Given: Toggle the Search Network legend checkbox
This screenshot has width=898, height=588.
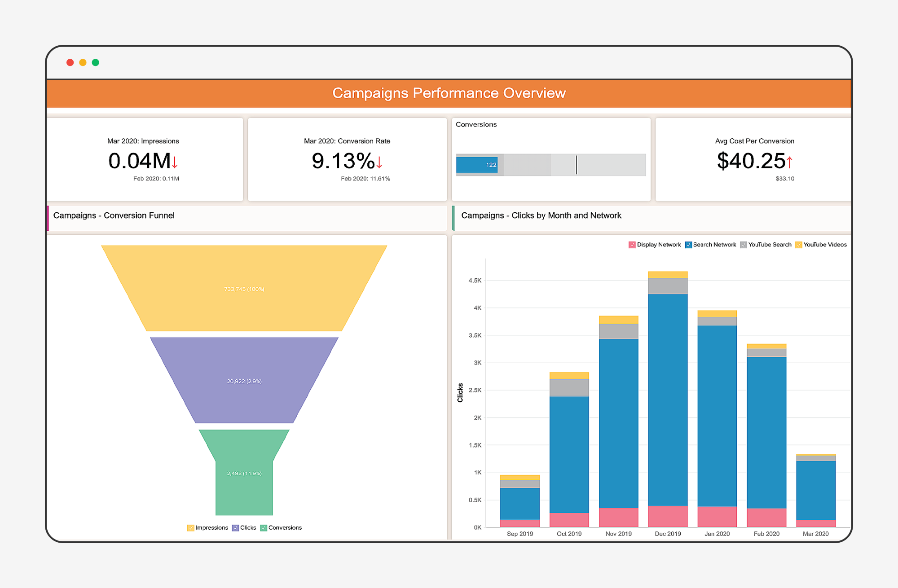Looking at the screenshot, I should (x=688, y=245).
